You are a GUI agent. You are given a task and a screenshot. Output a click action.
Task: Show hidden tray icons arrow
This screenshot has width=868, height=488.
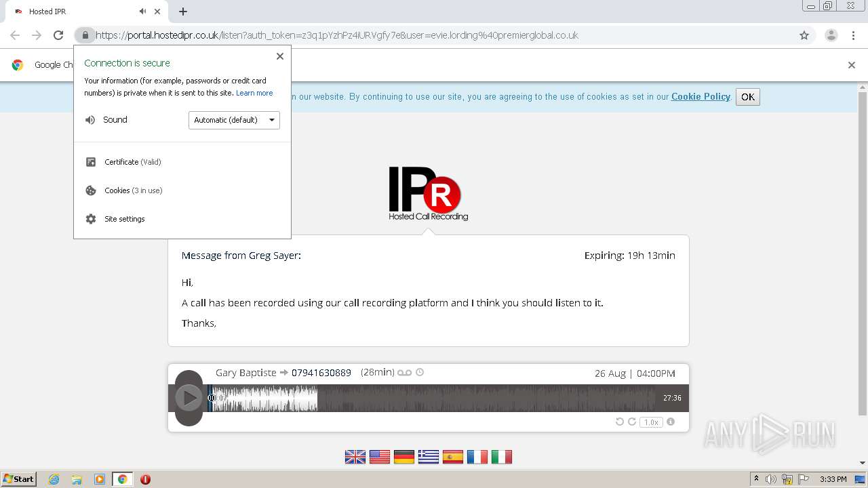tap(756, 479)
